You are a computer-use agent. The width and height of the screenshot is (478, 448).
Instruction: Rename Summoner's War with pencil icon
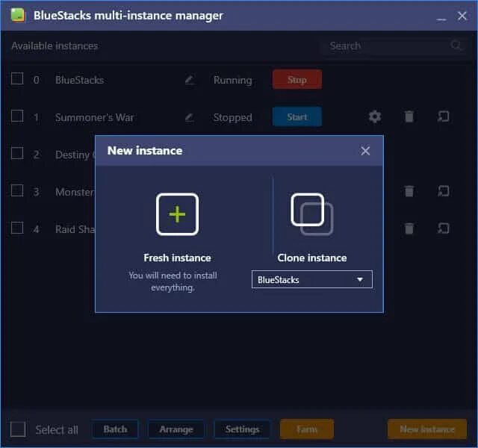(x=189, y=117)
